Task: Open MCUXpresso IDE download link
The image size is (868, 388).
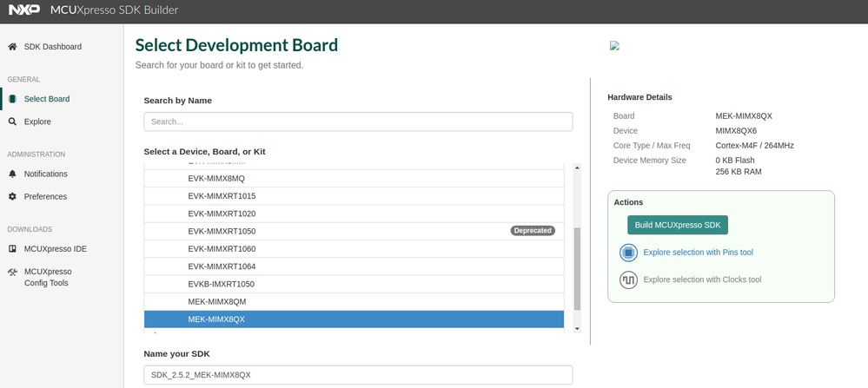Action: coord(56,249)
